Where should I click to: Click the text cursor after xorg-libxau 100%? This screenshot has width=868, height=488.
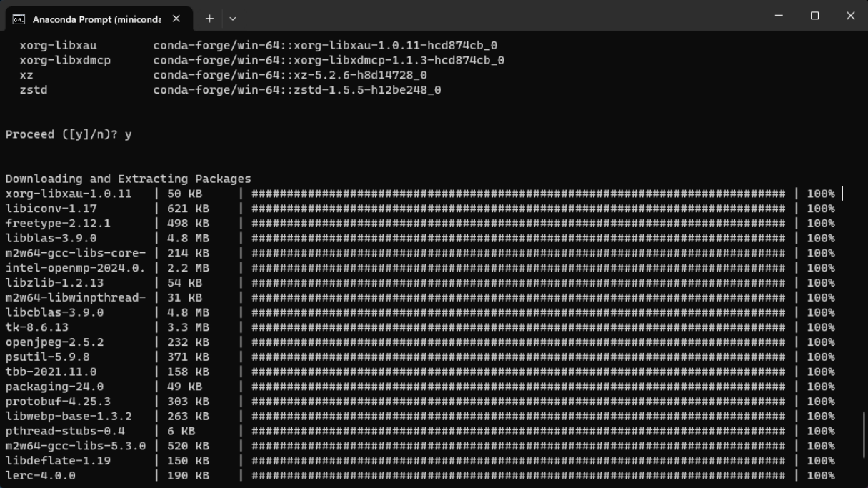pos(843,194)
